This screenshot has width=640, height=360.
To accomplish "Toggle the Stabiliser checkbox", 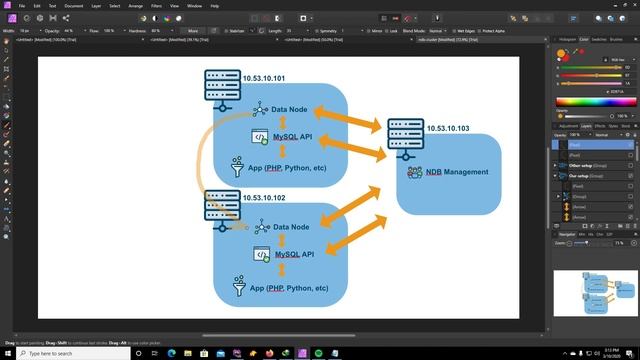I will [226, 31].
